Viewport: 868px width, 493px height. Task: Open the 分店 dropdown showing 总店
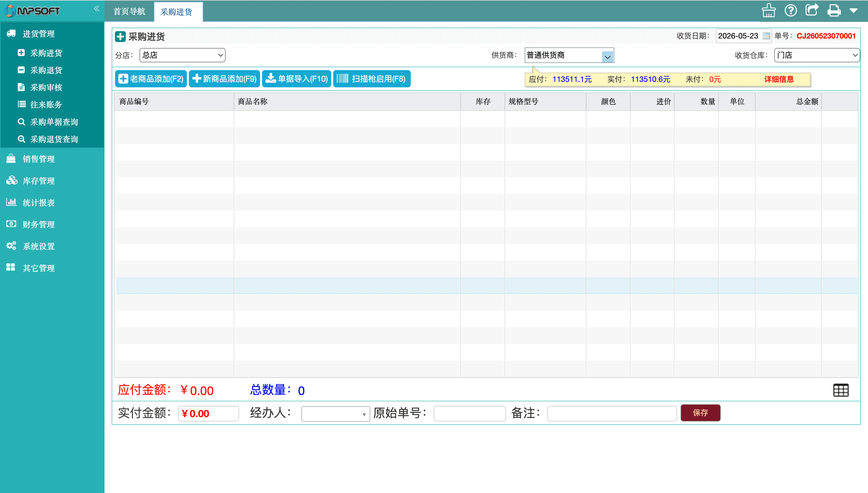[x=182, y=55]
